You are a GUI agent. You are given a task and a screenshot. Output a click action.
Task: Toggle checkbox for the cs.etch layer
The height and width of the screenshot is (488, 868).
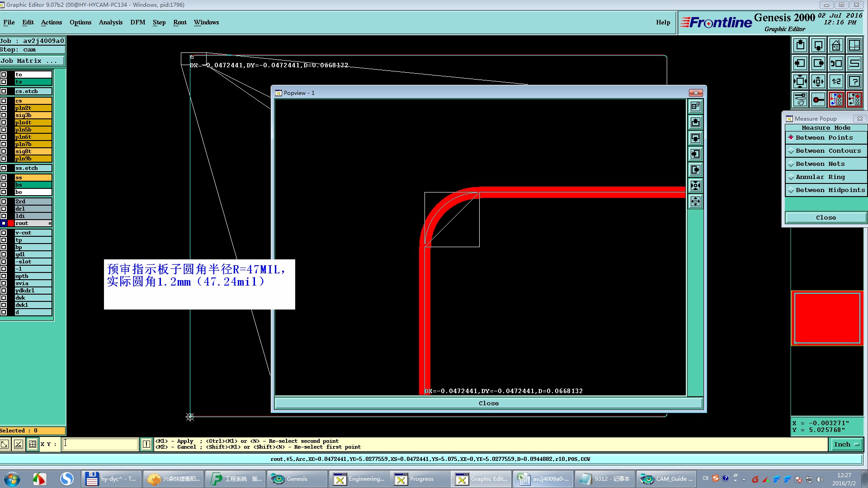coord(4,91)
